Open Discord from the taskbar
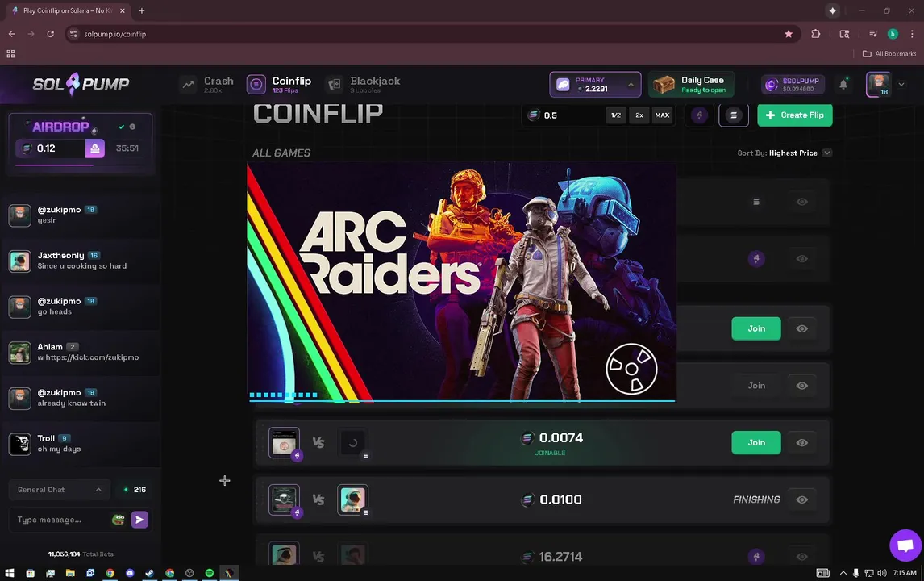 click(131, 573)
